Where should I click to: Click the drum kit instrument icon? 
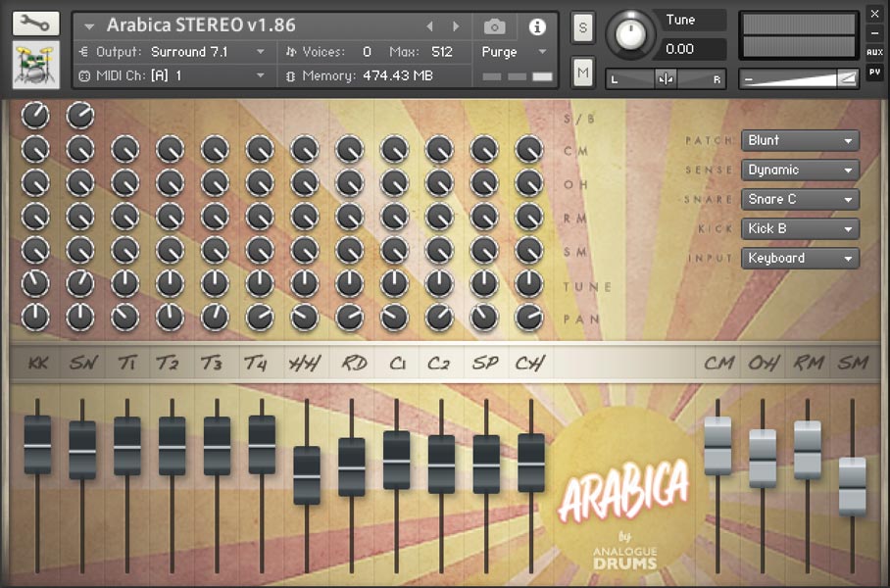(x=35, y=65)
